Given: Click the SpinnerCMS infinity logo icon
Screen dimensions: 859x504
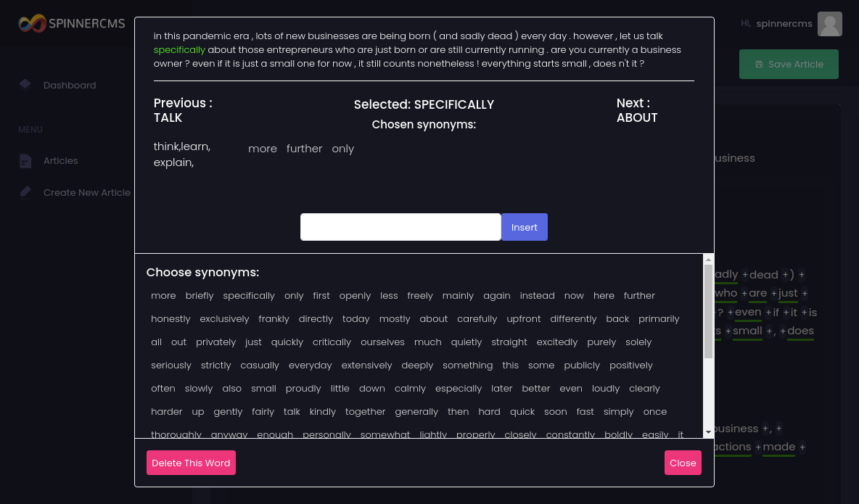Looking at the screenshot, I should click(32, 23).
